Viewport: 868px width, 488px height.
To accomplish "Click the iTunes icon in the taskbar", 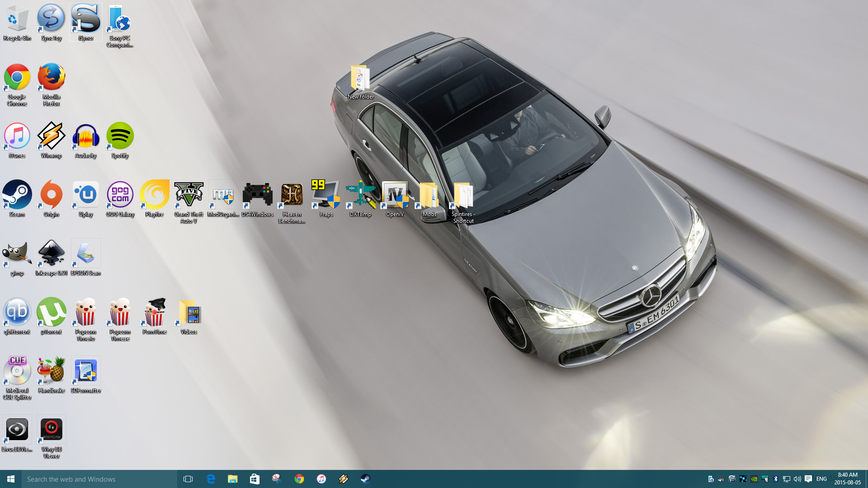I will (x=321, y=479).
